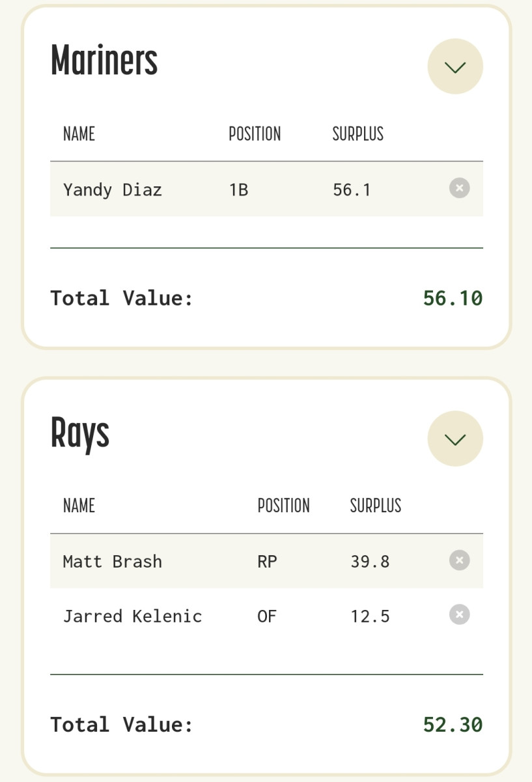Viewport: 532px width, 782px height.
Task: Remove Matt Brash from Rays side
Action: tap(459, 560)
